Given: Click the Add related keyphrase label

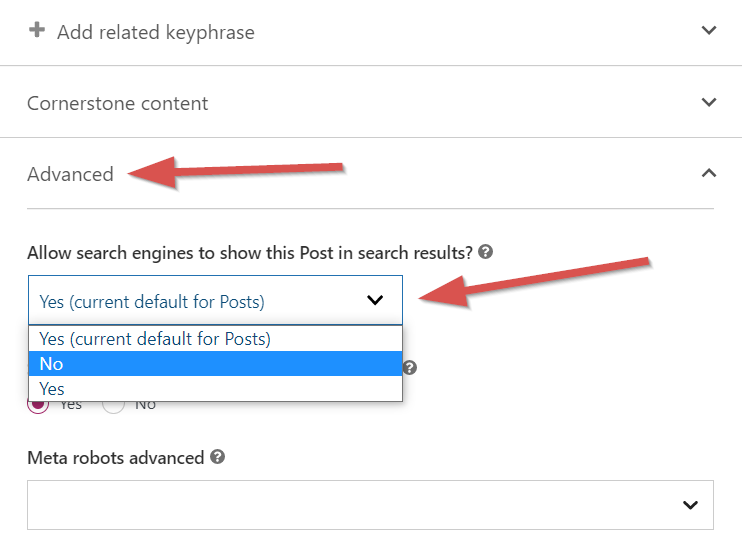Looking at the screenshot, I should pyautogui.click(x=155, y=32).
